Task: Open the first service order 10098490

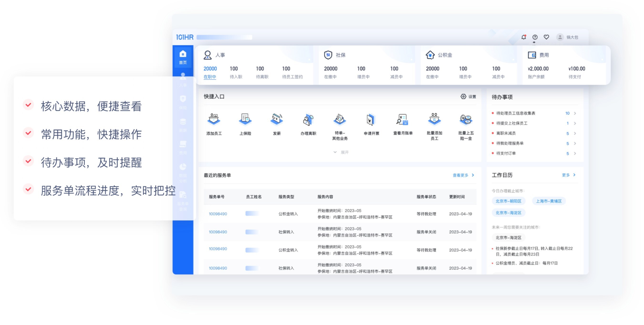Action: click(218, 214)
